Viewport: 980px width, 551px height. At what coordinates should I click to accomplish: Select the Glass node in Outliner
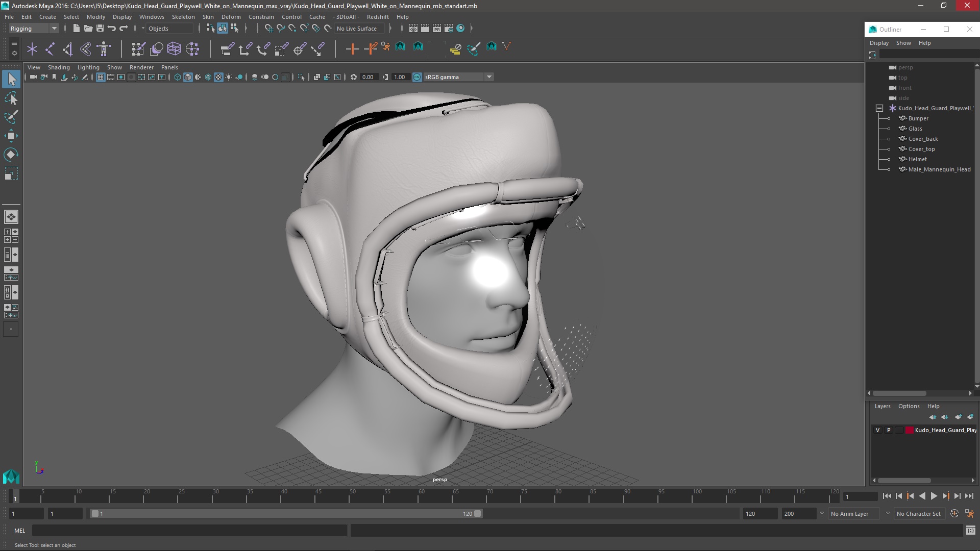coord(915,129)
